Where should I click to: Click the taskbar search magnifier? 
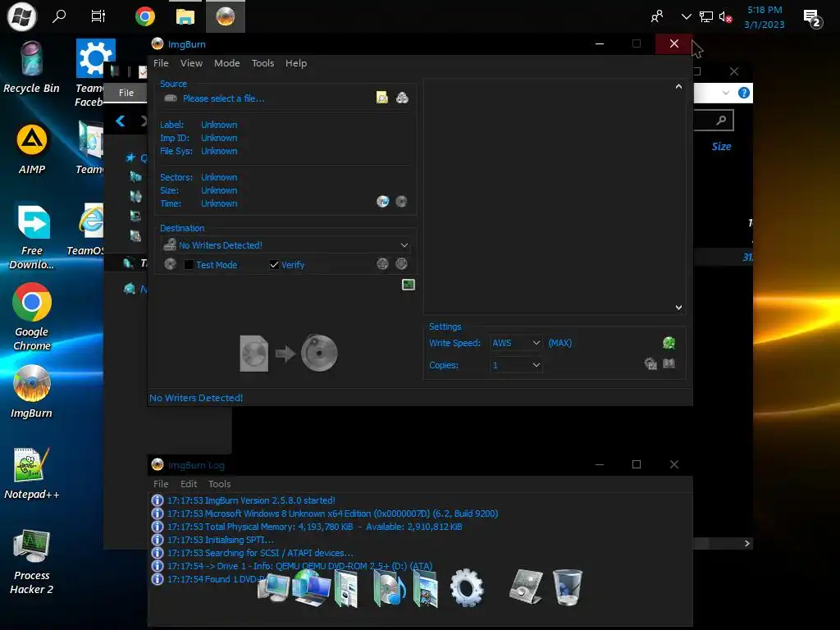click(x=59, y=16)
